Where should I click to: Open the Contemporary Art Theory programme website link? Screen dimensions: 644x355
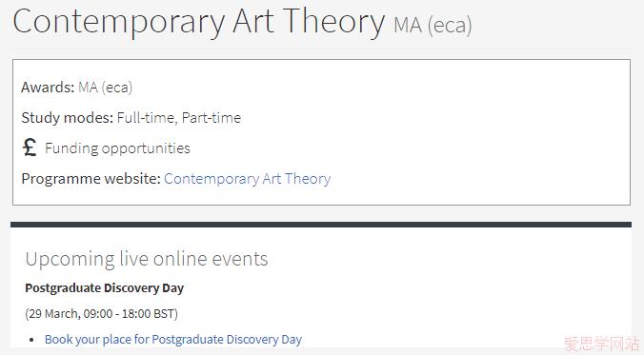(x=248, y=179)
